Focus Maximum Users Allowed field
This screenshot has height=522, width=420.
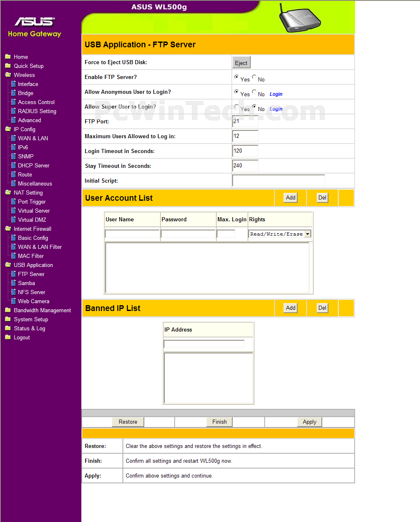pyautogui.click(x=245, y=136)
